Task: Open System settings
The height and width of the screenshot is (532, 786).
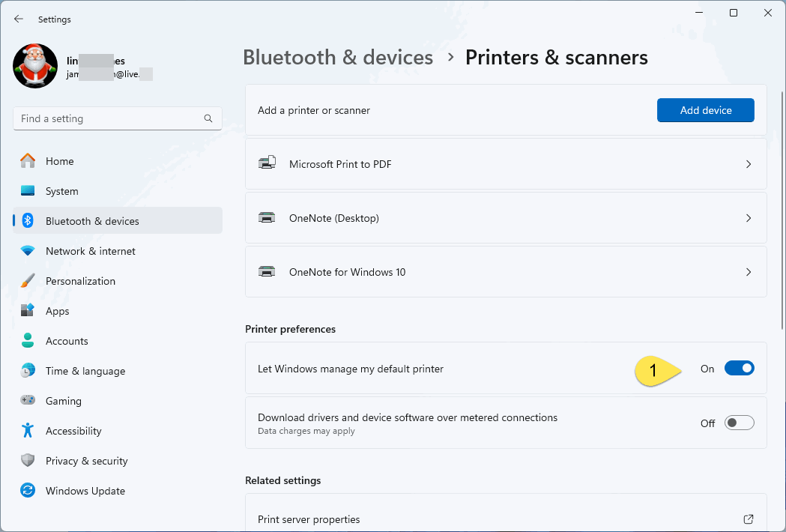Action: 118,191
